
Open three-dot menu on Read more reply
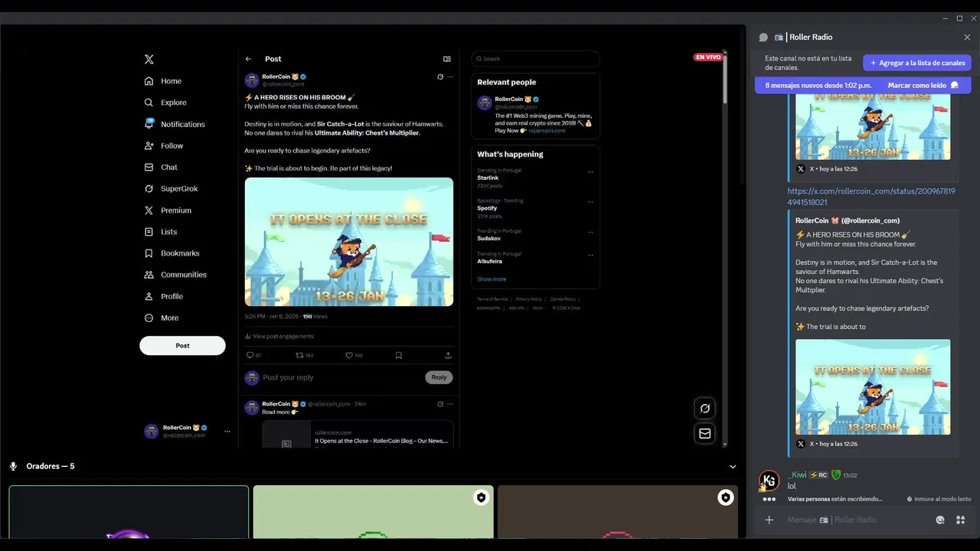click(450, 404)
